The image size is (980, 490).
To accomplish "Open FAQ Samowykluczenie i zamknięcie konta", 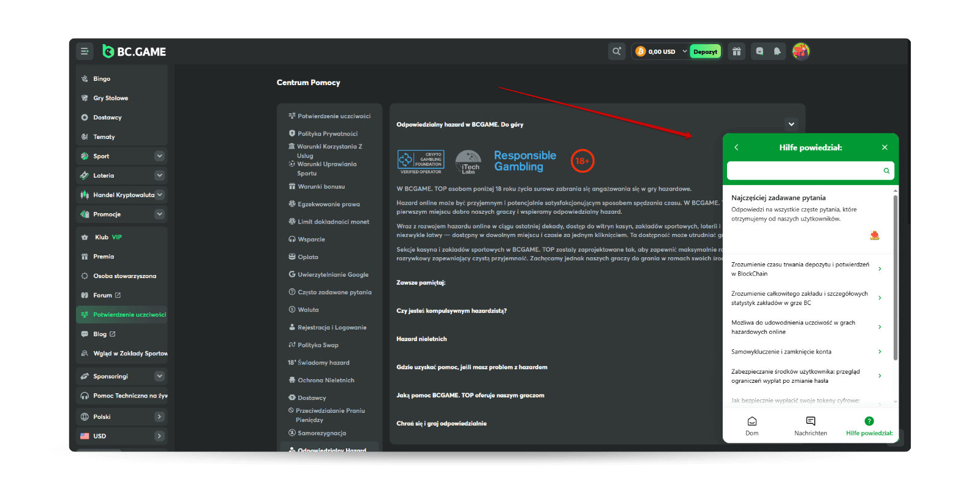I will point(809,352).
